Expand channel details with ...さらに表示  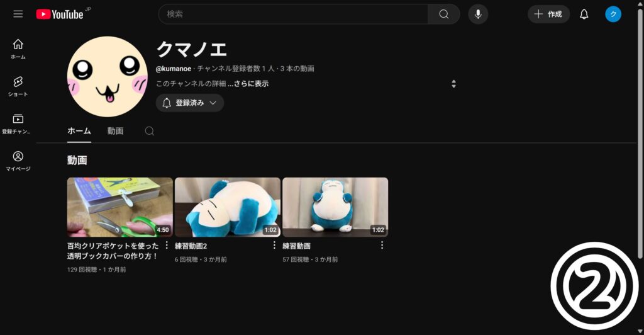click(x=248, y=84)
